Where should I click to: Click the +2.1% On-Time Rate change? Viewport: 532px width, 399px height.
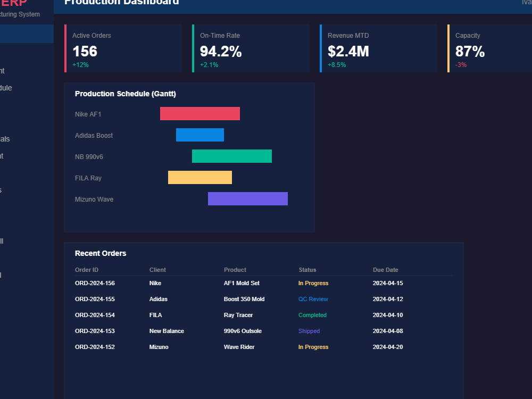coord(209,64)
